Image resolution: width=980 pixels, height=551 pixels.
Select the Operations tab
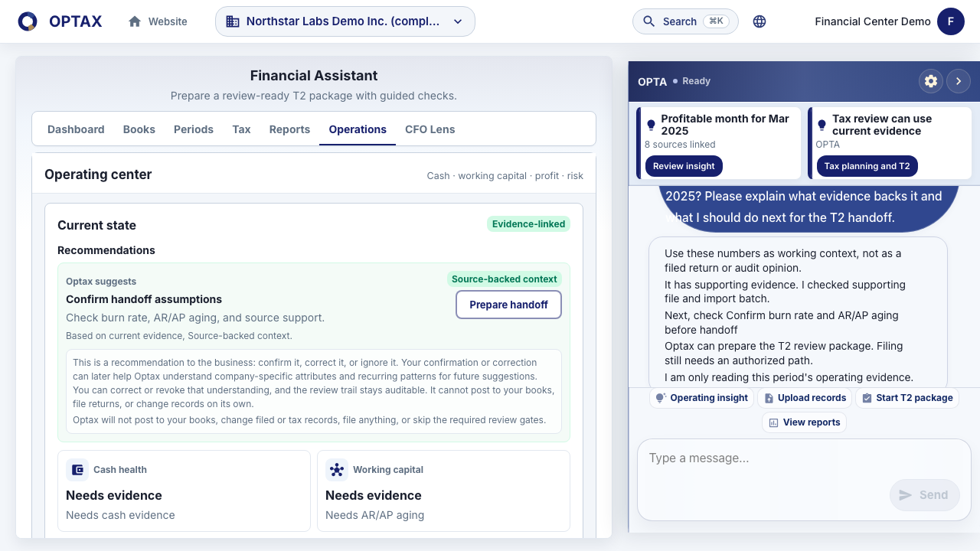coord(358,129)
